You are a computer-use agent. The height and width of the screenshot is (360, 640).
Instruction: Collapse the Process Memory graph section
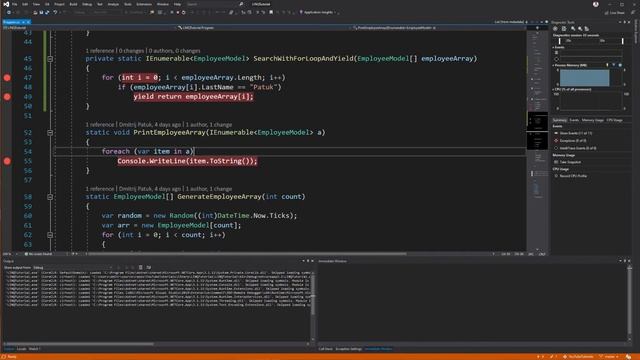point(553,65)
